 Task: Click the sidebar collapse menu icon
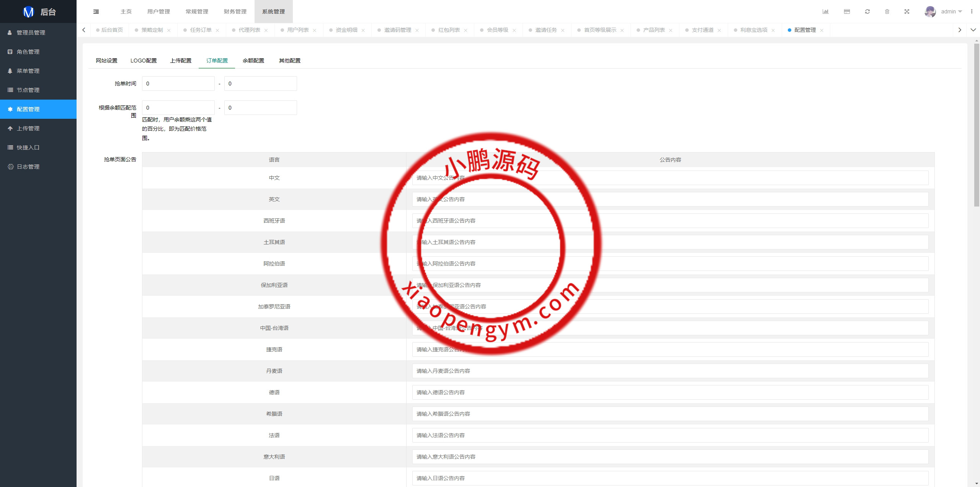point(96,11)
